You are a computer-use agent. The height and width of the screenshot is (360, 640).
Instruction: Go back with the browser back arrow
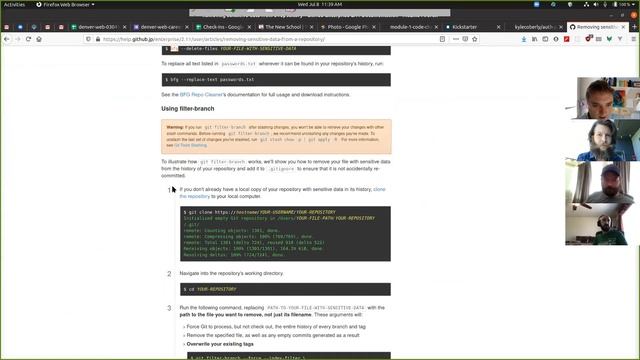click(7, 39)
